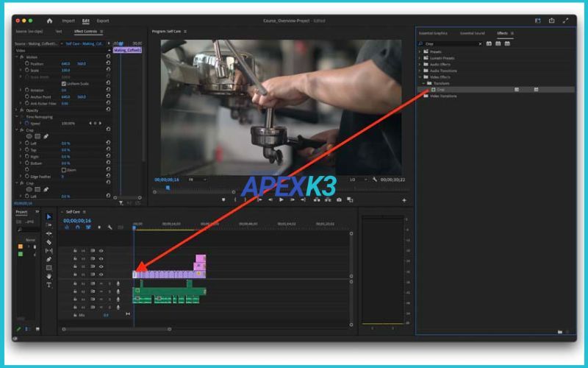Toggle the eye icon on the top video track
The width and height of the screenshot is (588, 368).
pyautogui.click(x=101, y=251)
